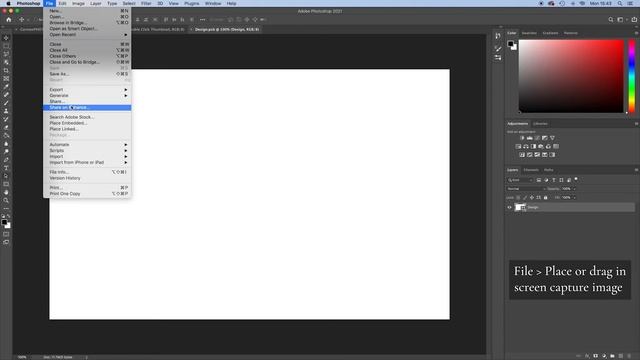The height and width of the screenshot is (360, 640).
Task: Select the Pen tool
Action: (6, 160)
